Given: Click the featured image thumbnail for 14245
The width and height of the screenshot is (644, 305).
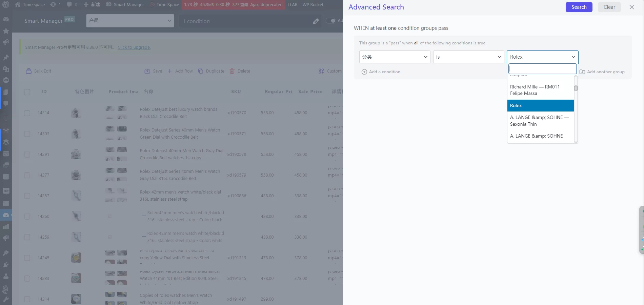Looking at the screenshot, I should [76, 258].
